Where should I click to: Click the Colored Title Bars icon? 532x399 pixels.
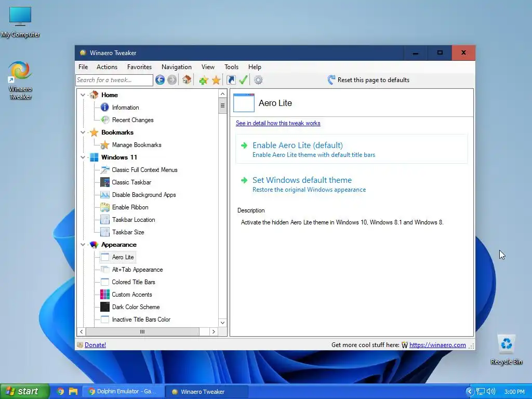(105, 282)
